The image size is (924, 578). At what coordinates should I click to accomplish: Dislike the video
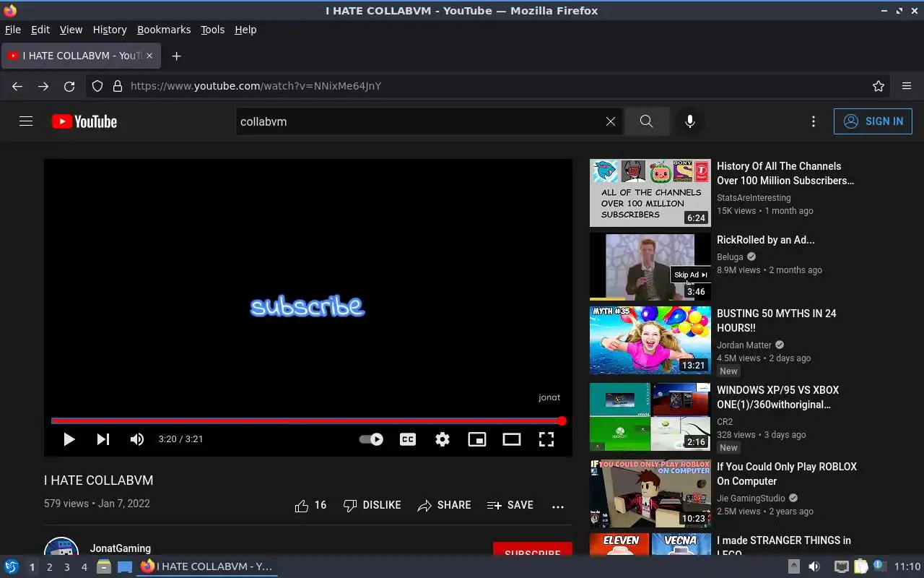tap(372, 505)
